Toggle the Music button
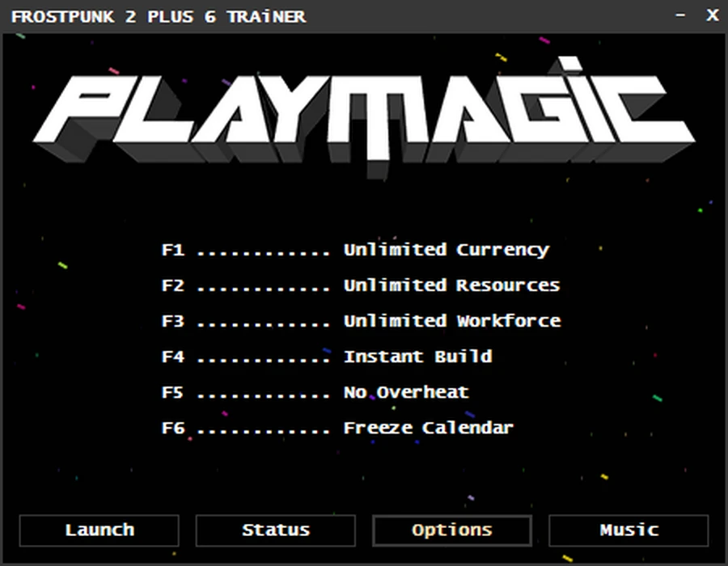 click(629, 530)
